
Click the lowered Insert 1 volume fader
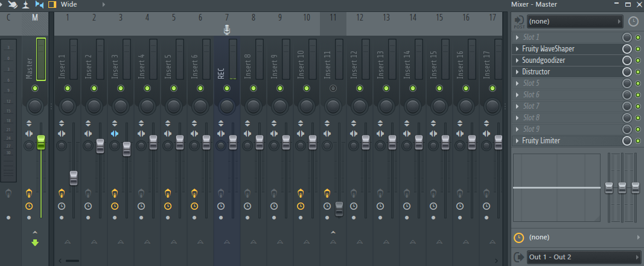point(74,178)
